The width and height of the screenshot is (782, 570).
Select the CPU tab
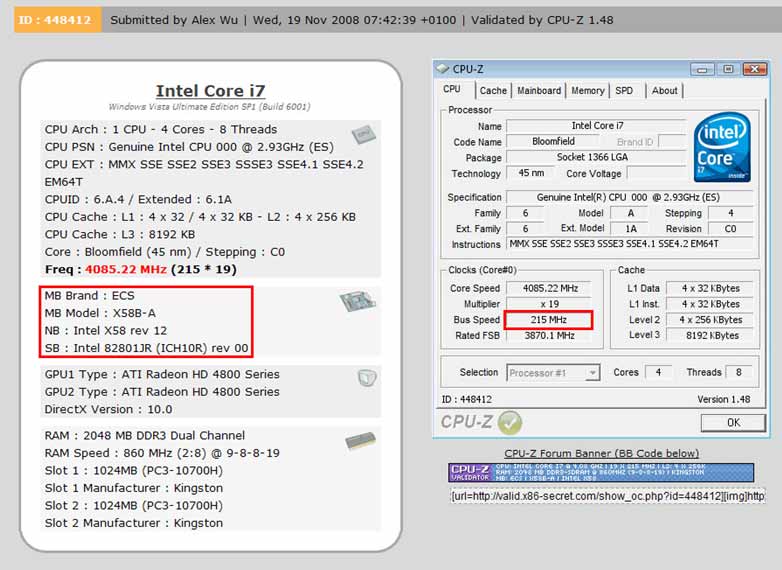451,90
